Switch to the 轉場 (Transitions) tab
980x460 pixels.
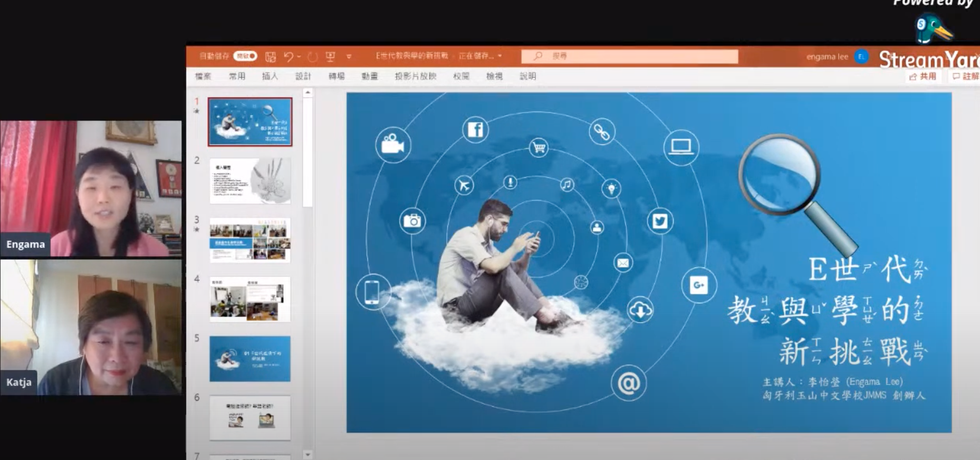(337, 76)
